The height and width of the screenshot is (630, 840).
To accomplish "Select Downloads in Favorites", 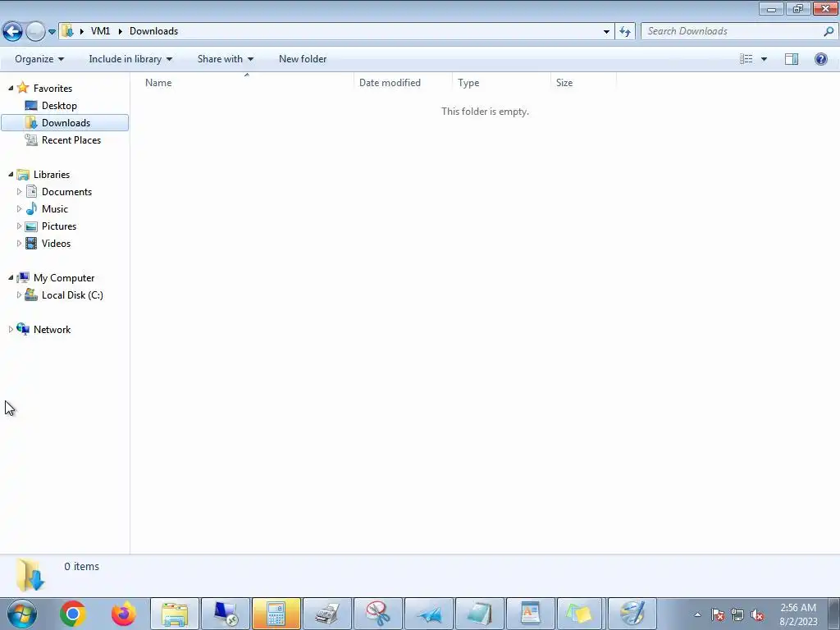I will click(66, 123).
